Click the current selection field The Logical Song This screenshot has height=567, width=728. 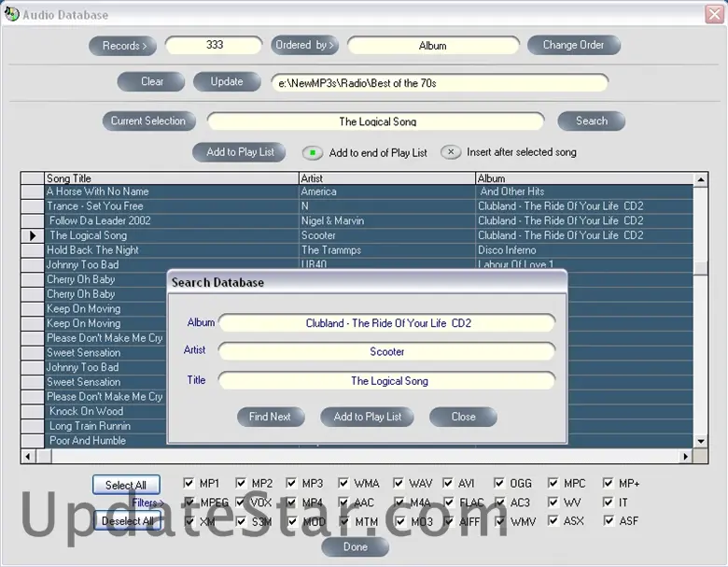click(376, 121)
